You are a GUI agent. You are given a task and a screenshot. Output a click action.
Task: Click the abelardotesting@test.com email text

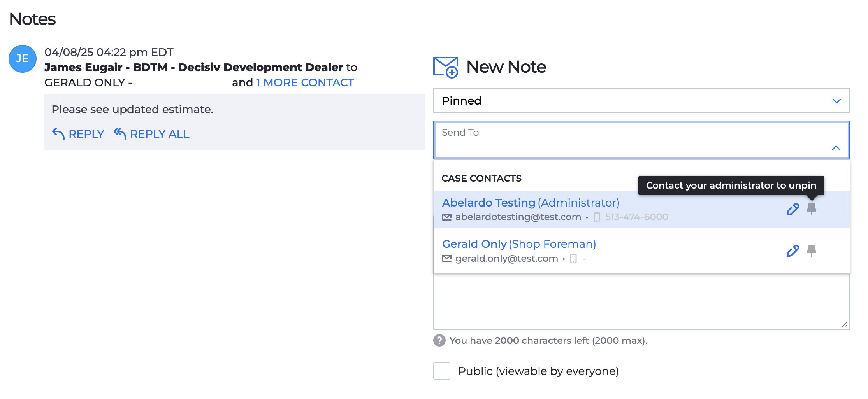point(518,217)
